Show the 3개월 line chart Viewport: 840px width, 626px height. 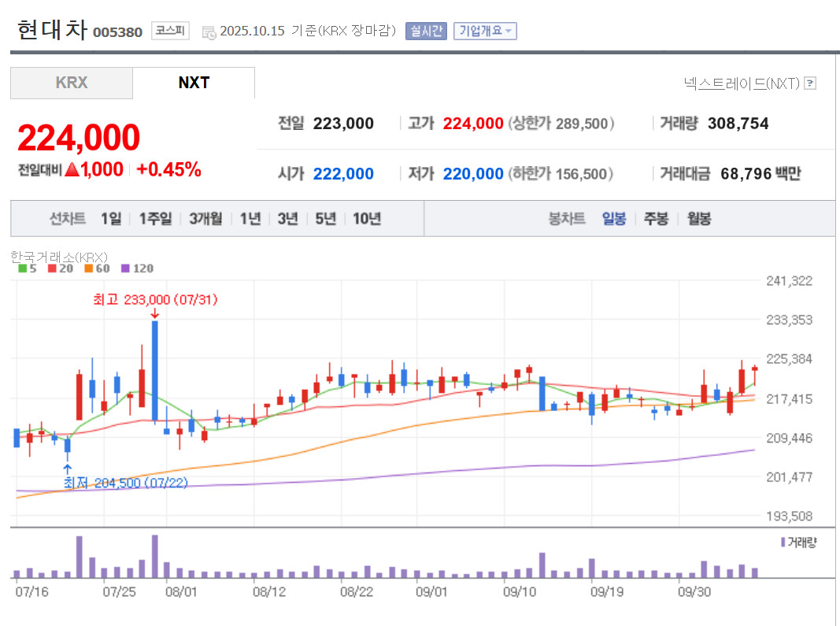pos(205,219)
